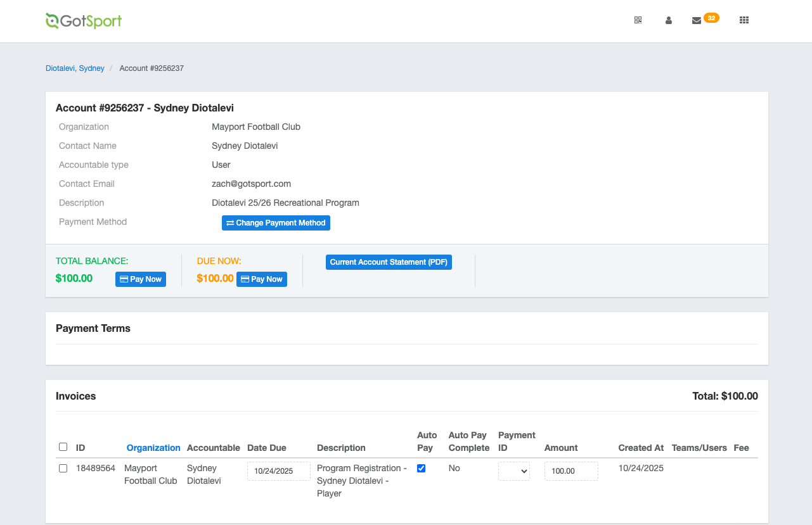Click the Date Due field 10/24/2025

(278, 471)
